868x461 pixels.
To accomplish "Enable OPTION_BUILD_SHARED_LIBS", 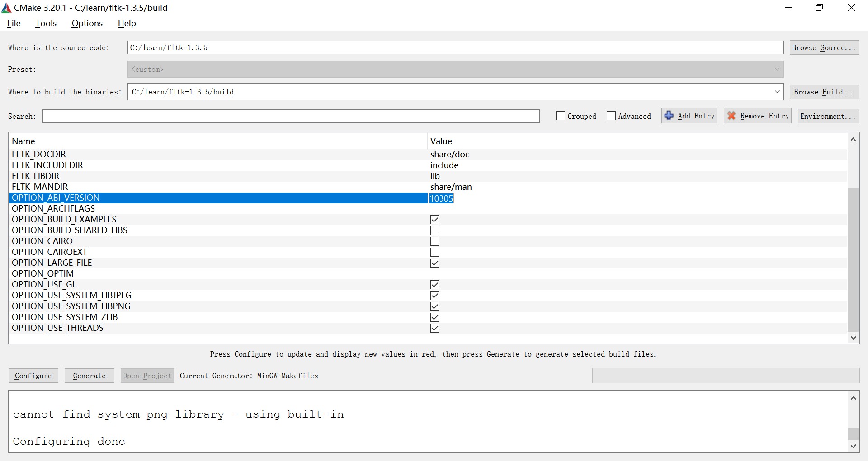I will (434, 230).
